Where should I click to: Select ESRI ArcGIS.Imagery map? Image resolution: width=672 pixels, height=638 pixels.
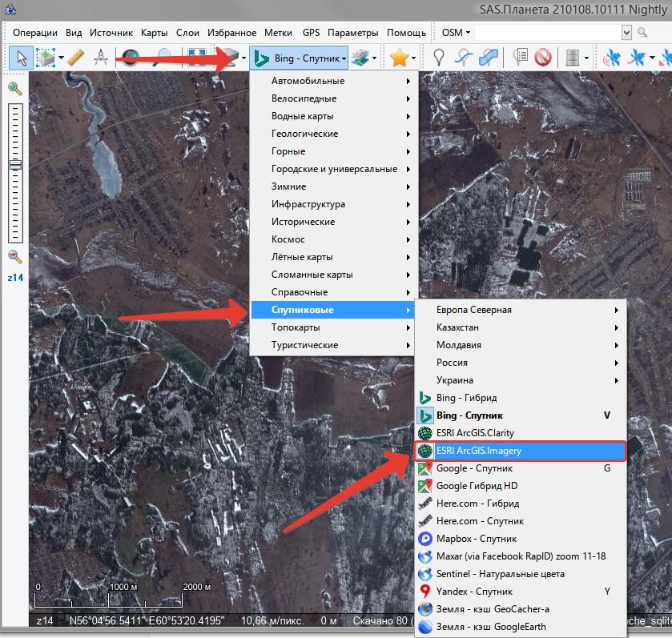[521, 451]
